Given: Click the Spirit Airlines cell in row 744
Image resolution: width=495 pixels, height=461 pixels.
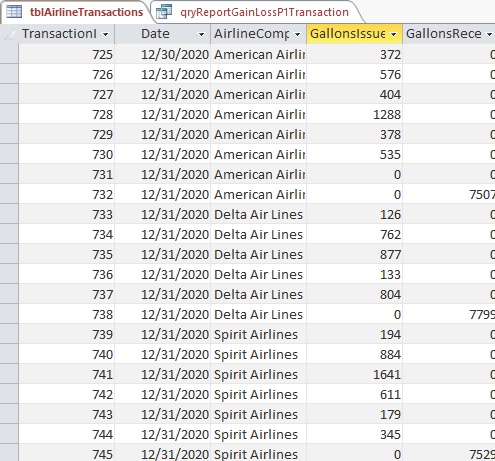Looking at the screenshot, I should (258, 434).
